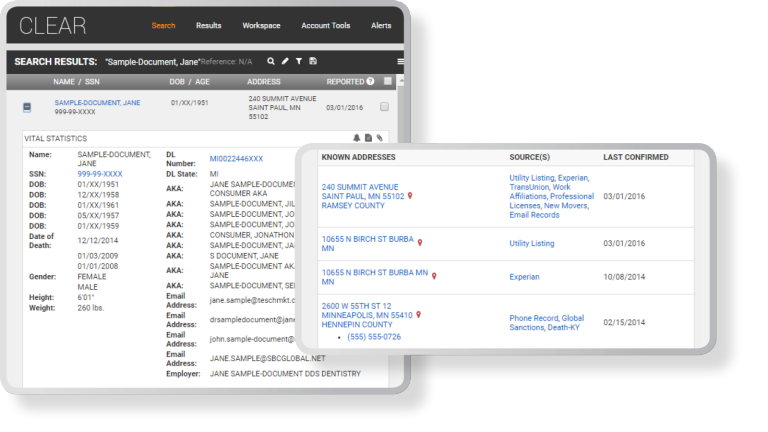Toggle the select-all checkbox in results header
768x432 pixels.
coord(388,81)
